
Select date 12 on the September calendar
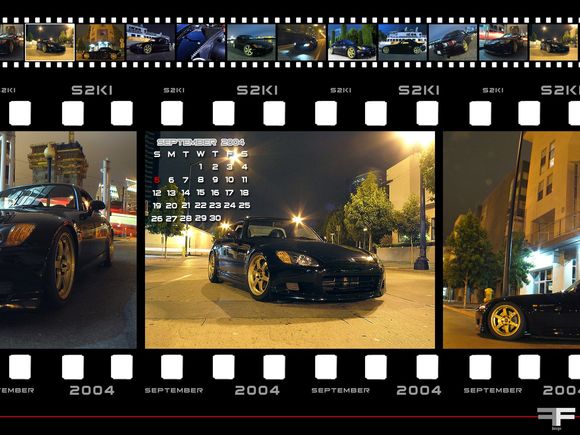tap(157, 193)
